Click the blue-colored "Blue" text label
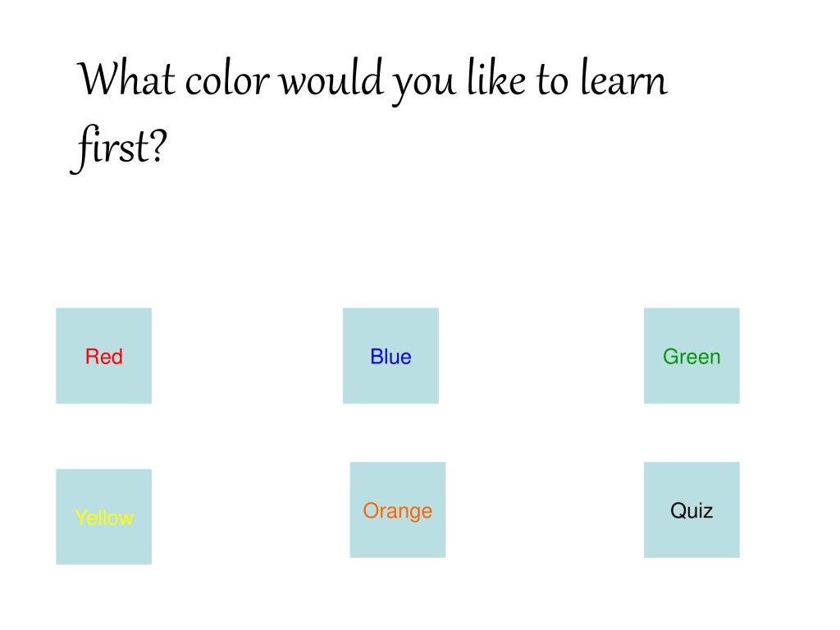Image resolution: width=840 pixels, height=630 pixels. (x=390, y=357)
